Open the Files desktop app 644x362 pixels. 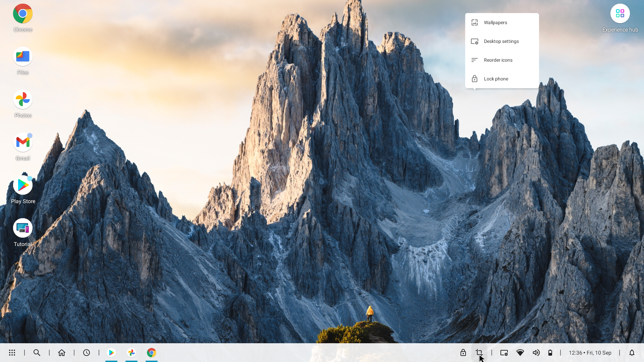tap(23, 57)
